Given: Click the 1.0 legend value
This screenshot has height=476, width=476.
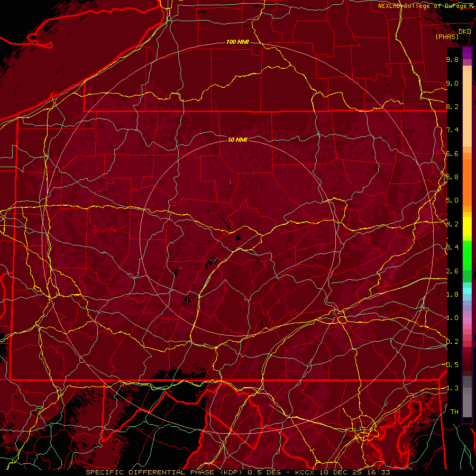Looking at the screenshot, I should coord(452,318).
